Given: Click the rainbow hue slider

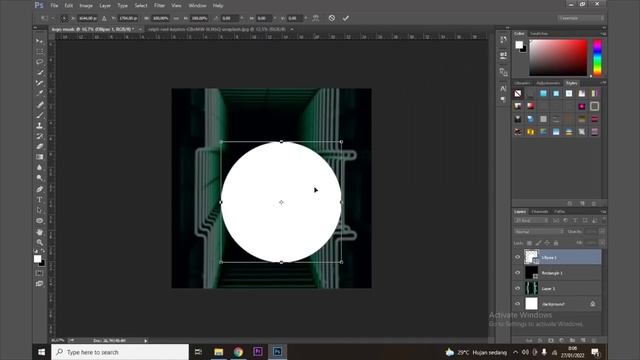Looking at the screenshot, I should (x=597, y=58).
